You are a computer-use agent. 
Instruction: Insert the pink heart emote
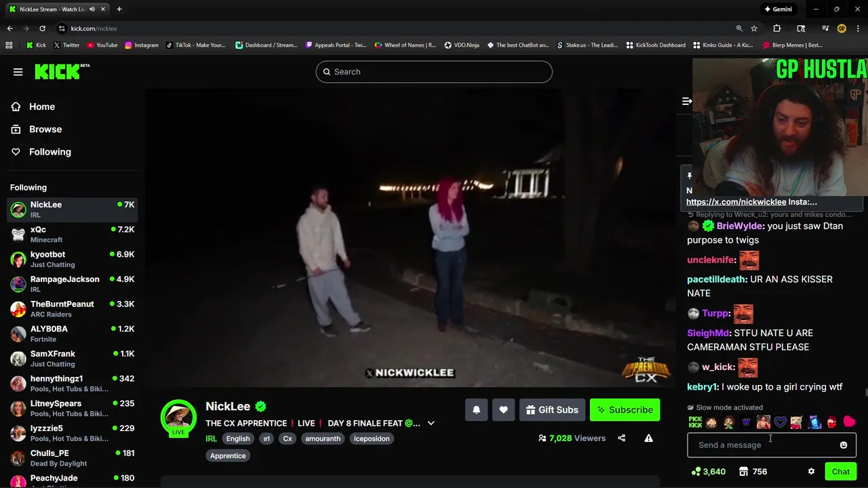coord(849,422)
